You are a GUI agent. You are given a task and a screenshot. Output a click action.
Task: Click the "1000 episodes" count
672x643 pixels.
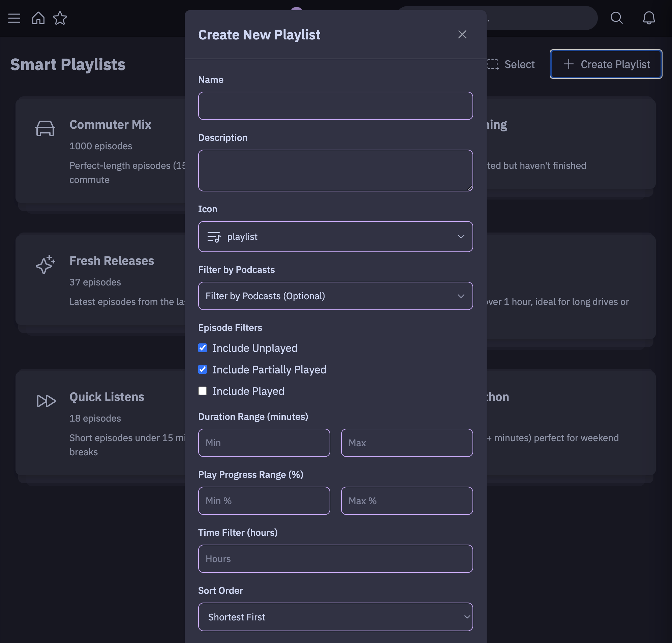[x=101, y=146]
